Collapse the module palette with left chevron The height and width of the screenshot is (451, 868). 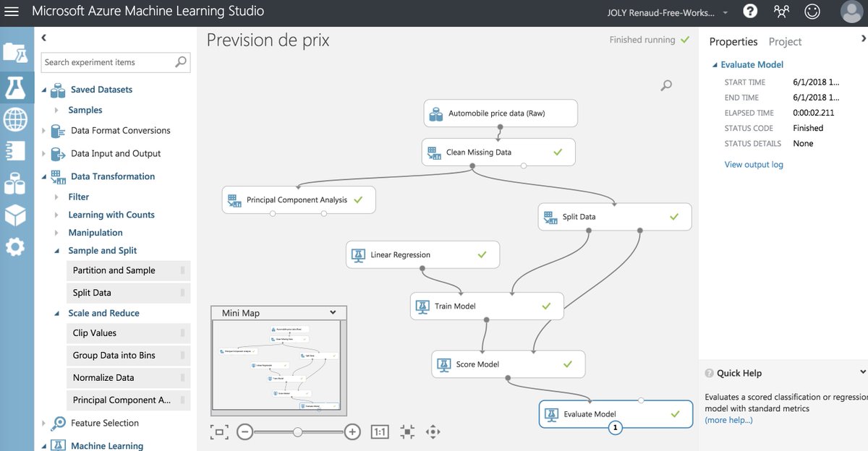pyautogui.click(x=43, y=38)
